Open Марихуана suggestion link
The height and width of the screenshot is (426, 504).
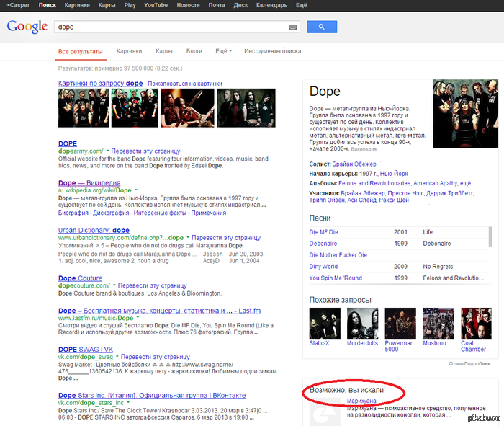pos(361,401)
